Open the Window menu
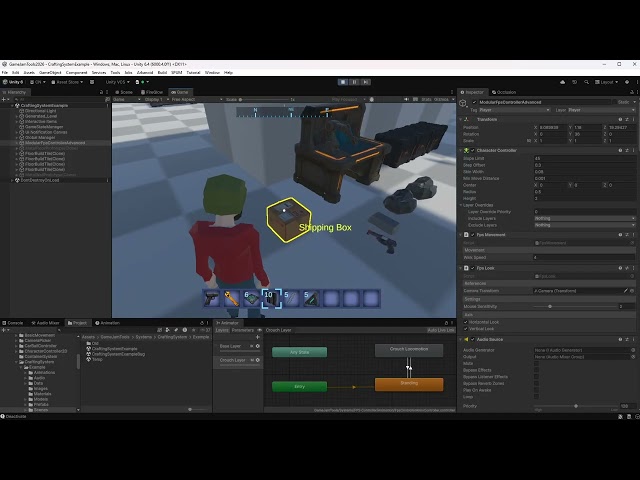This screenshot has height=480, width=640. [212, 72]
